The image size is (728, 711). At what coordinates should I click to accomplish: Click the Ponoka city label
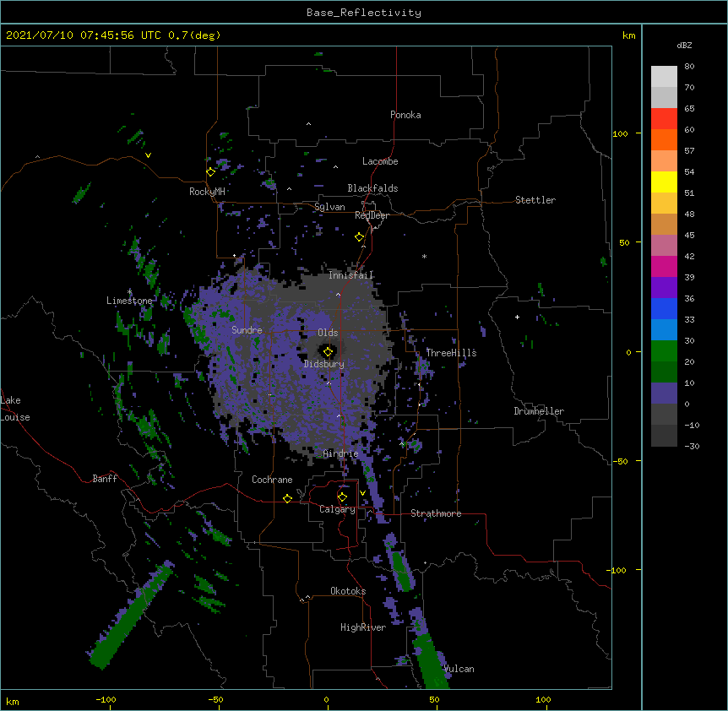point(405,115)
